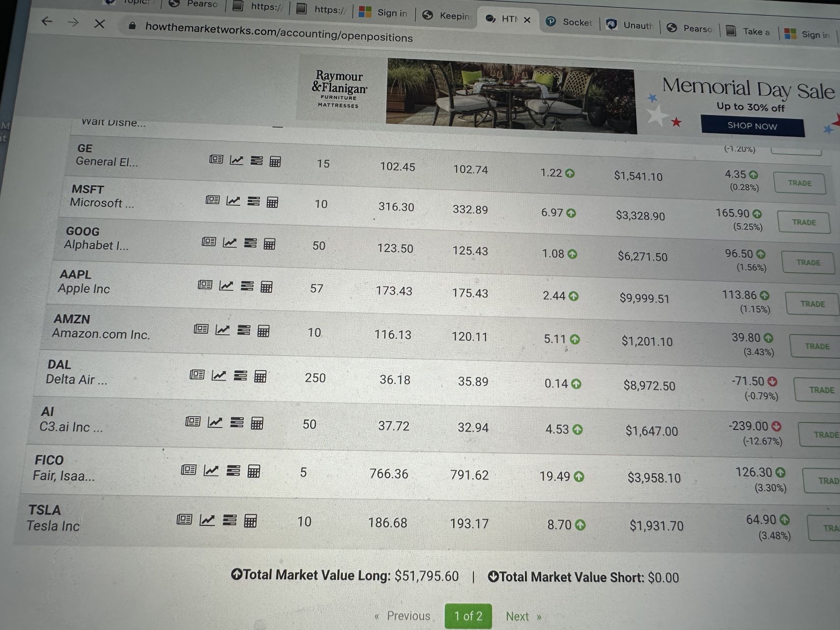Switch to the Keeping browser tab
Viewport: 840px width, 630px height.
pos(447,16)
